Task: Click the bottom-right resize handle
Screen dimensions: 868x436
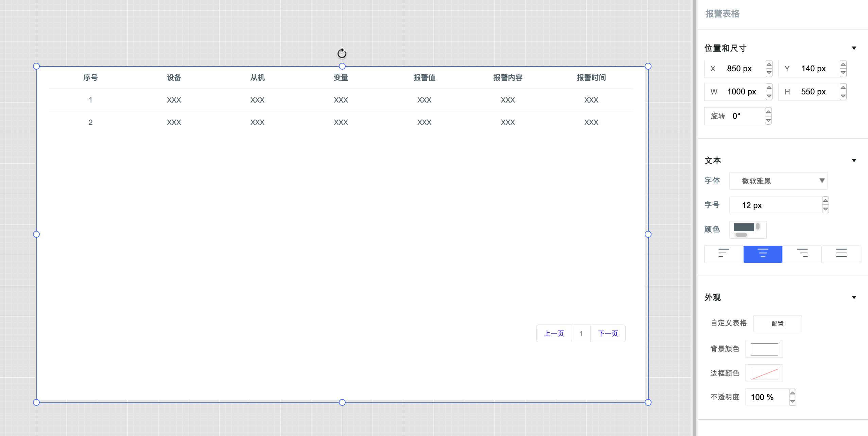Action: pyautogui.click(x=648, y=402)
